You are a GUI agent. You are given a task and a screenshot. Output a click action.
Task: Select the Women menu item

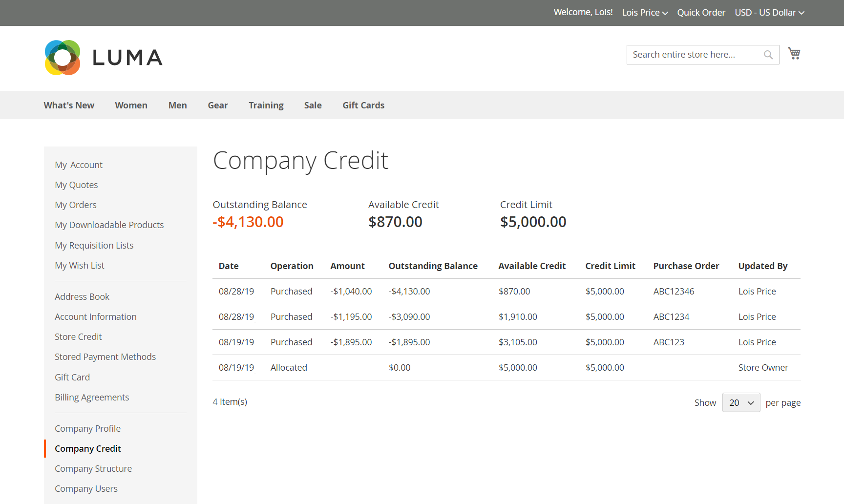pyautogui.click(x=131, y=105)
